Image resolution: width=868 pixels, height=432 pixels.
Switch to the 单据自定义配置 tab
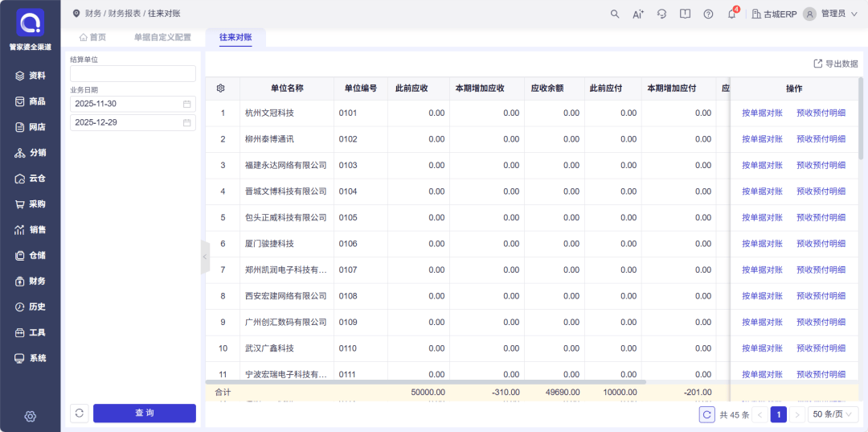coord(162,37)
